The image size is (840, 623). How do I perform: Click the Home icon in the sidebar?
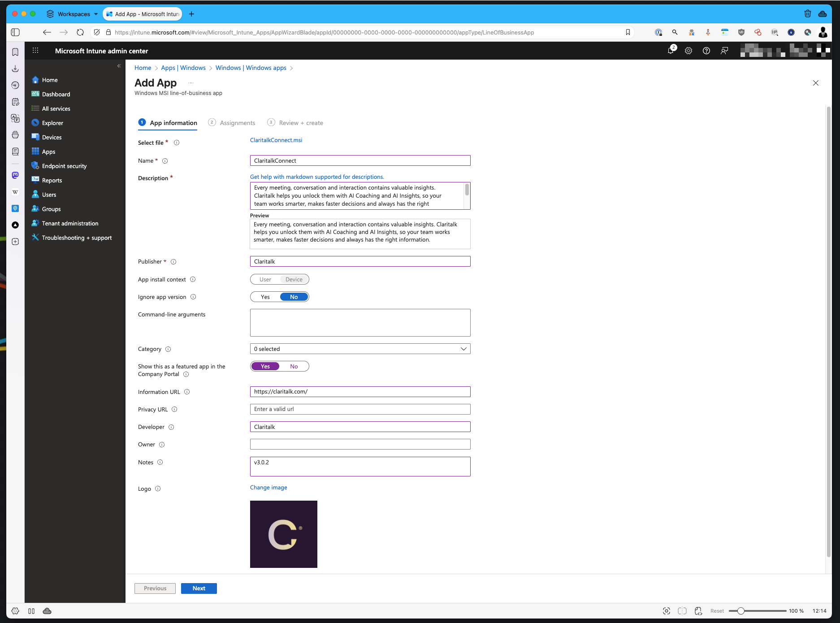coord(35,80)
